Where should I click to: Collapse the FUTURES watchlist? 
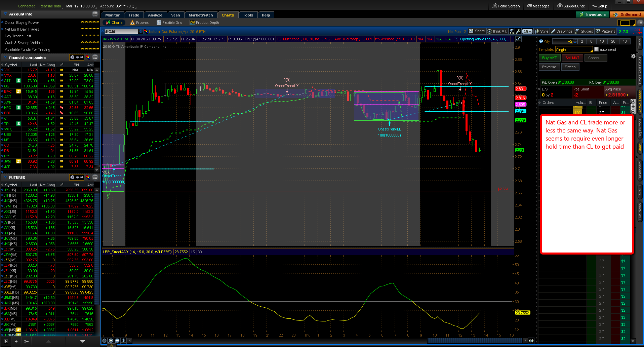(x=5, y=177)
